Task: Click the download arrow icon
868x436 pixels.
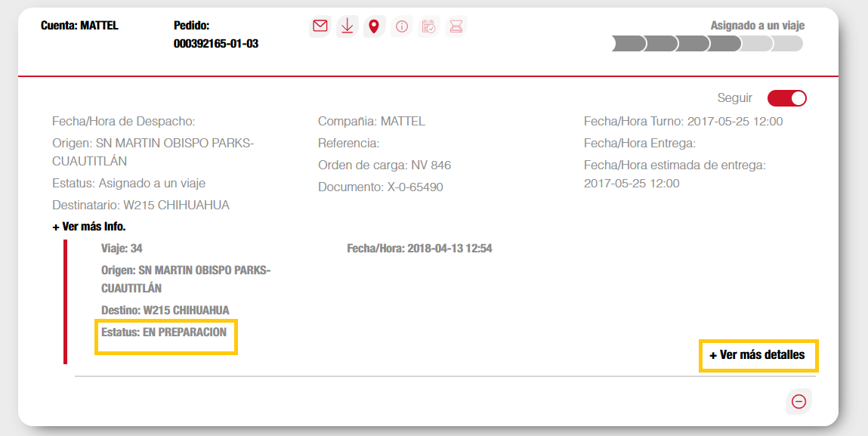Action: [347, 26]
